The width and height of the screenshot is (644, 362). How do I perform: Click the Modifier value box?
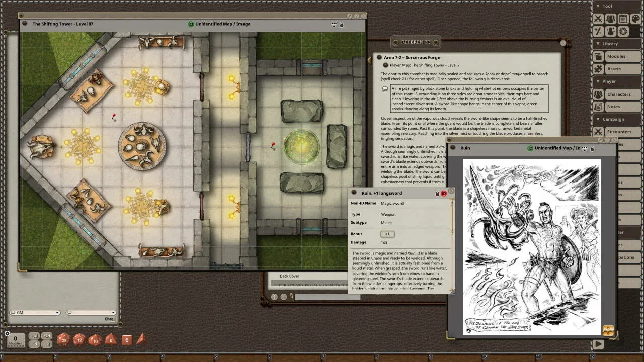coord(15,340)
